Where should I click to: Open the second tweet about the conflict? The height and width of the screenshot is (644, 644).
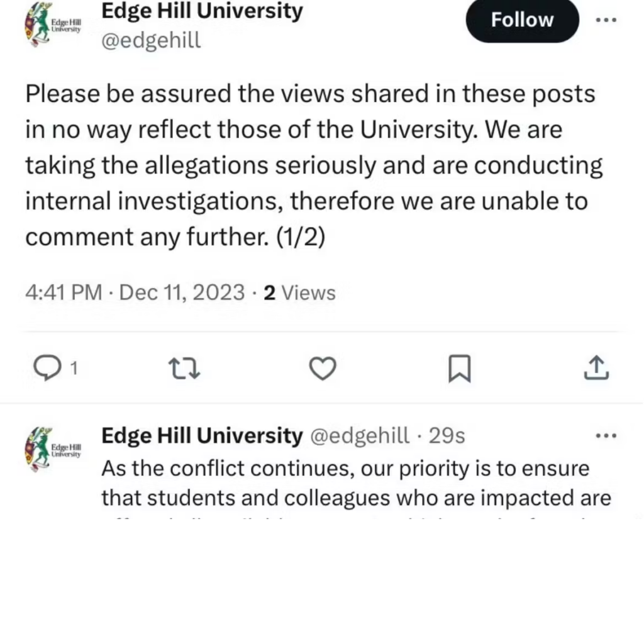click(x=345, y=483)
